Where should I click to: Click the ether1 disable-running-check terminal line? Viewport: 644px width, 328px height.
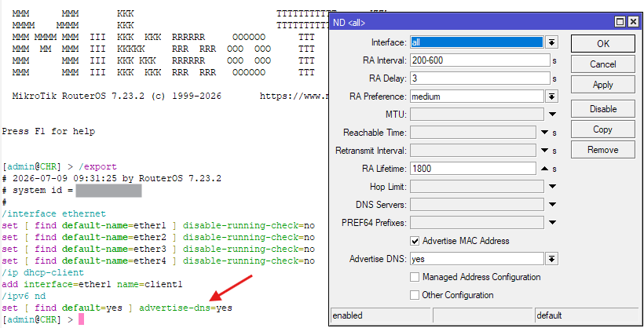[158, 225]
